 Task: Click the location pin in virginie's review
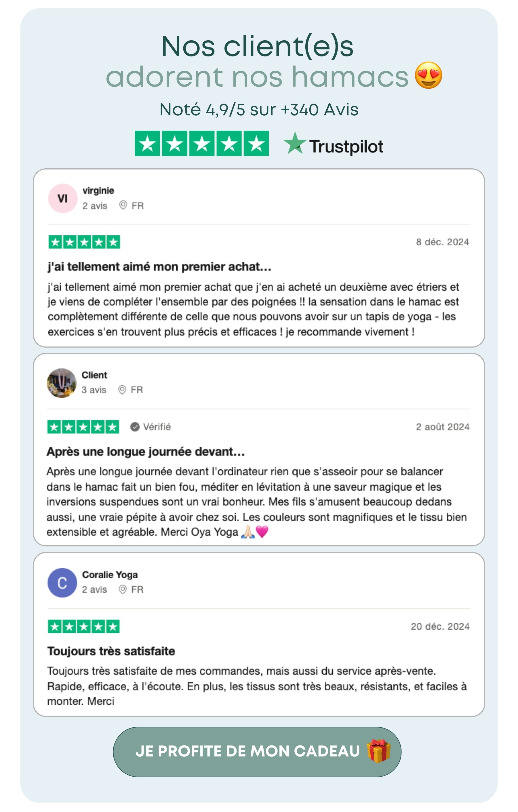point(123,205)
